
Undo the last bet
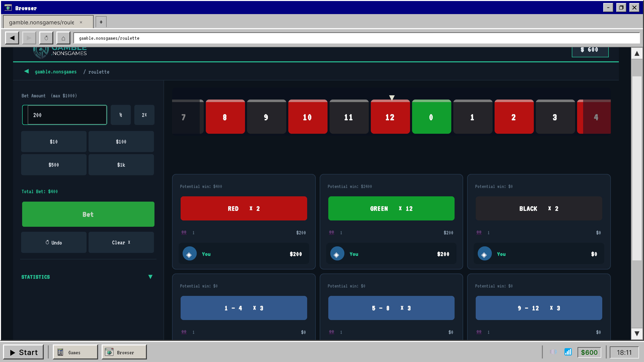pyautogui.click(x=54, y=242)
